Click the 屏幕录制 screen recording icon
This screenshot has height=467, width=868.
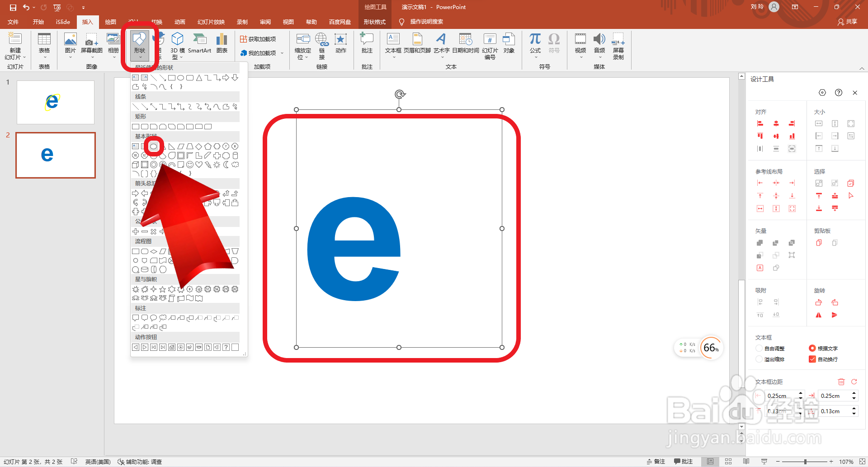(618, 46)
